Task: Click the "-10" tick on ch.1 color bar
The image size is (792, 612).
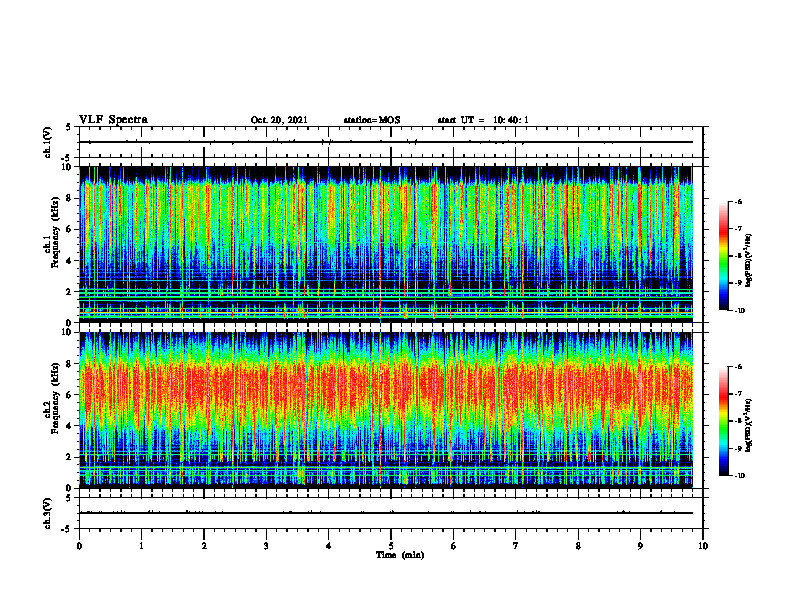Action: point(740,311)
